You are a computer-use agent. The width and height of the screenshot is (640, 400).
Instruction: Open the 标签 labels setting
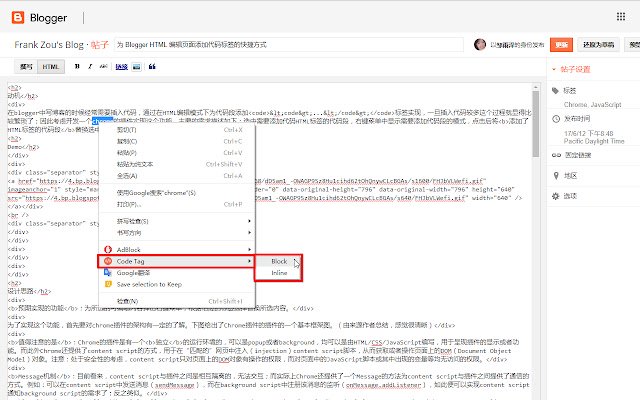[x=569, y=91]
